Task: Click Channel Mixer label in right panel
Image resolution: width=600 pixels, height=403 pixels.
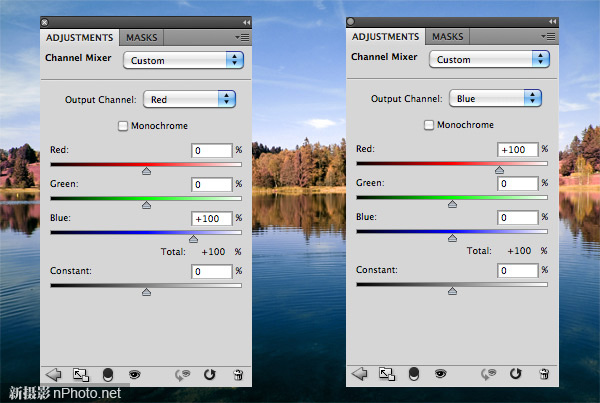Action: 384,57
